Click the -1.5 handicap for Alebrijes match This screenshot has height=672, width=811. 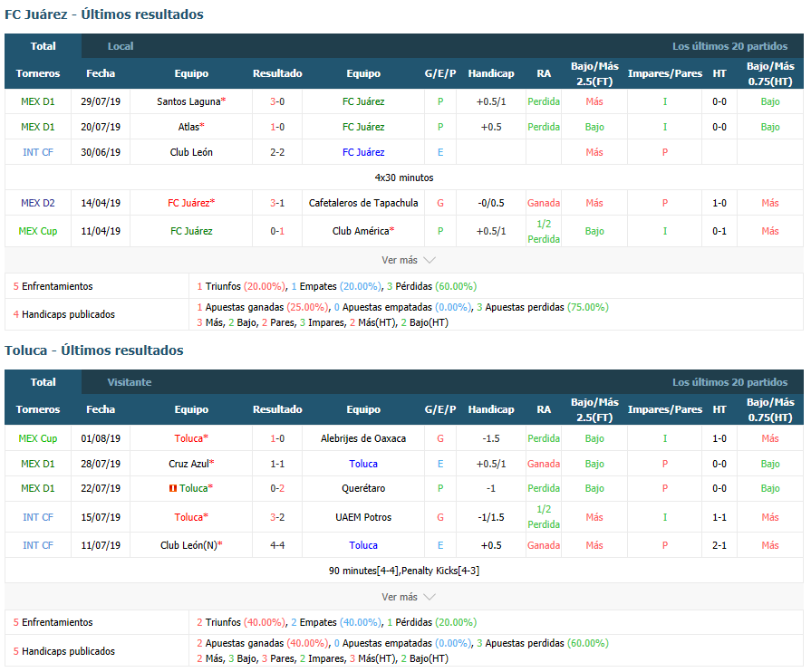[491, 438]
